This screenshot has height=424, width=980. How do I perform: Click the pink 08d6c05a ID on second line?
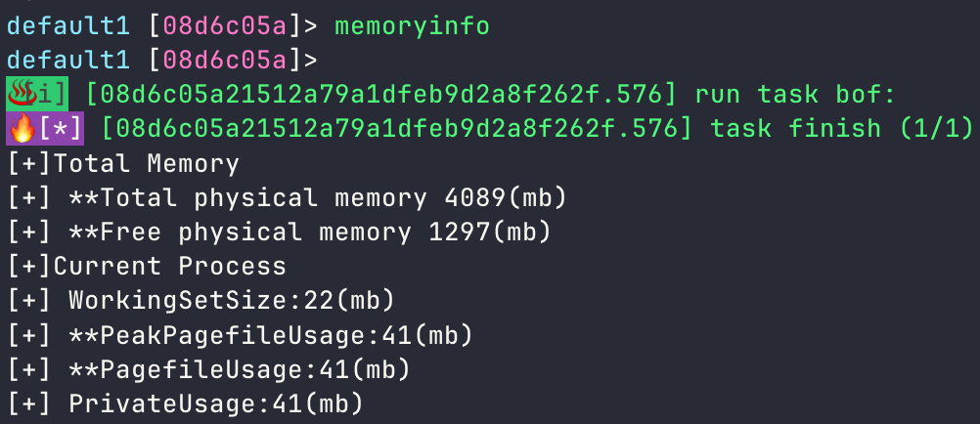(225, 60)
